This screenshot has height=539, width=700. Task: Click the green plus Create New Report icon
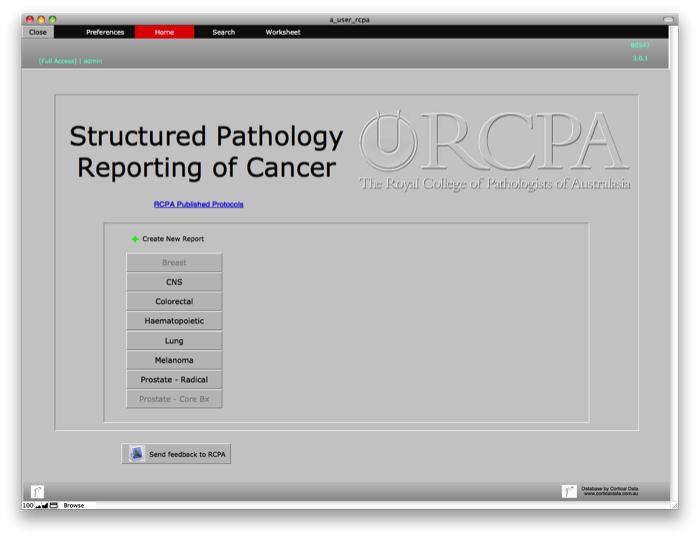point(135,239)
